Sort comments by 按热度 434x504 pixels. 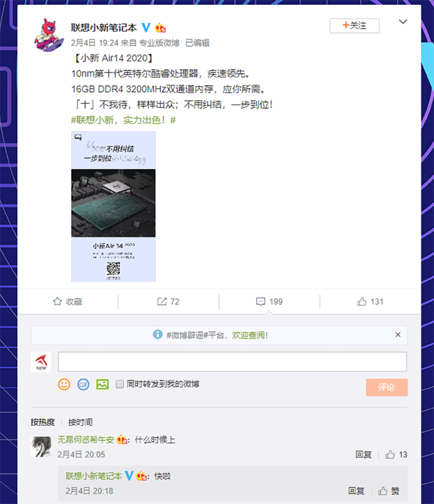pos(43,422)
